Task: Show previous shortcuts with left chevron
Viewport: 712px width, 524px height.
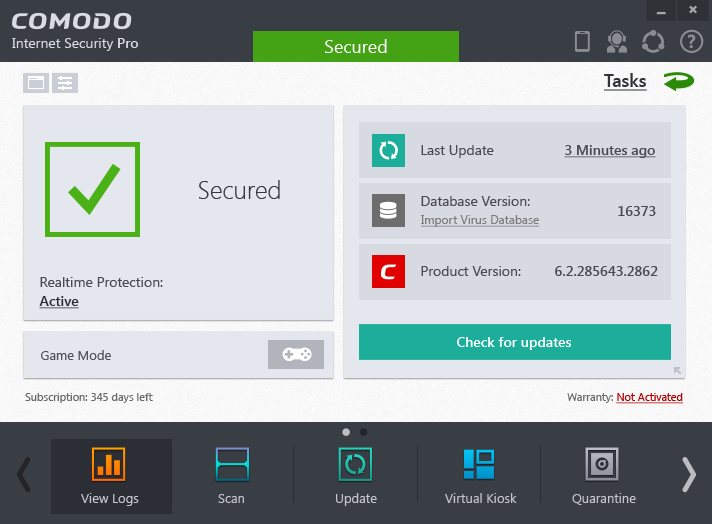Action: [24, 475]
